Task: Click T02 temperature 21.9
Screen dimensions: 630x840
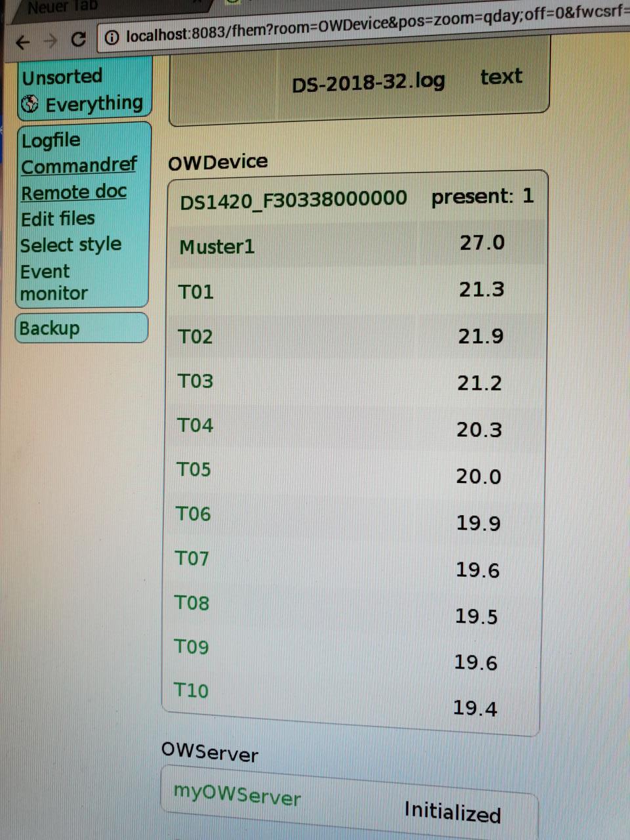Action: tap(481, 337)
